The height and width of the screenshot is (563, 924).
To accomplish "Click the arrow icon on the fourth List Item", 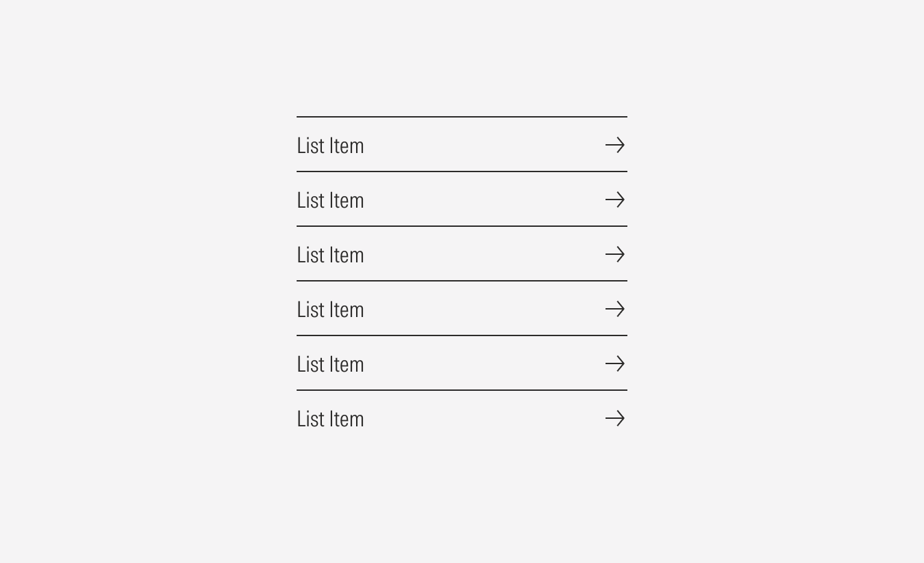I will tap(615, 310).
